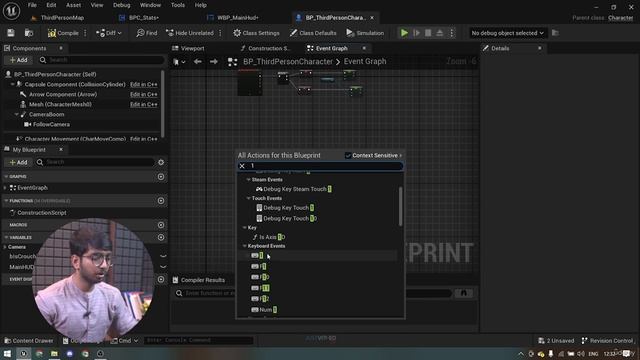640x360 pixels.
Task: Open Class Settings
Action: click(256, 33)
